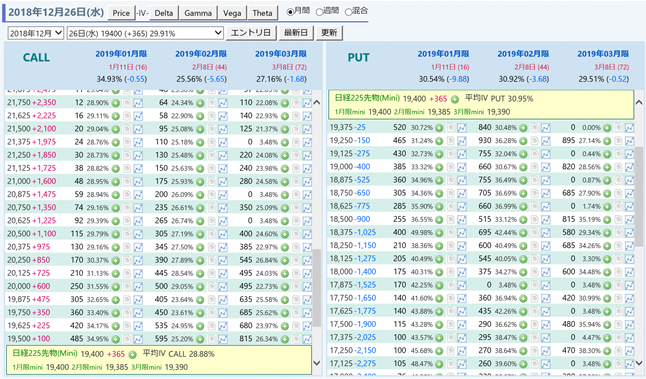The width and height of the screenshot is (646, 379).
Task: Click green plus next to PUT futures price +365
Action: coord(454,99)
